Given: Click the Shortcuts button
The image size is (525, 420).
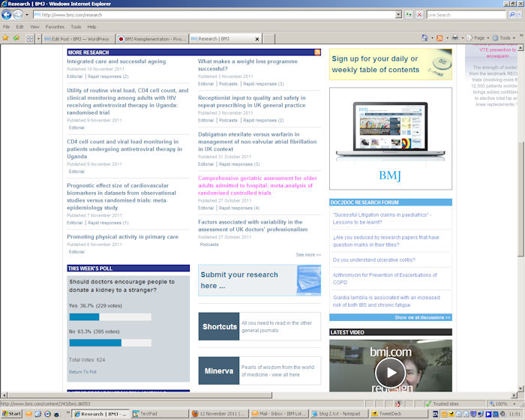Looking at the screenshot, I should click(x=219, y=326).
